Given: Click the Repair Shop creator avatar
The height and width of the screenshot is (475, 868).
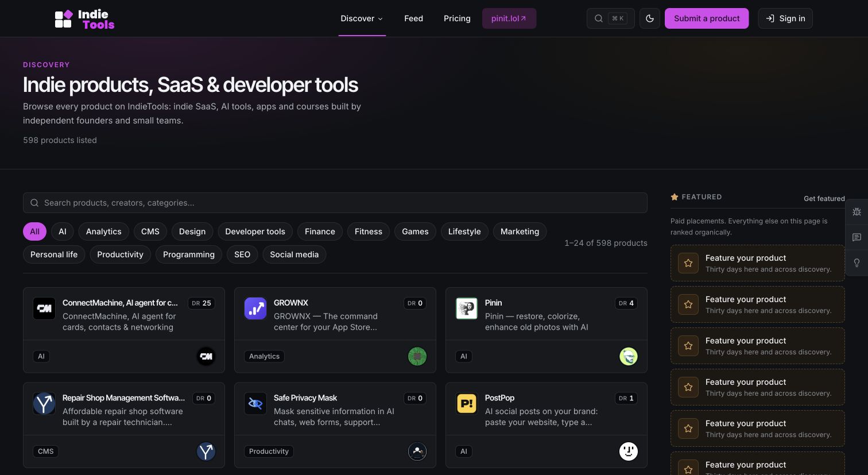Looking at the screenshot, I should (x=206, y=451).
